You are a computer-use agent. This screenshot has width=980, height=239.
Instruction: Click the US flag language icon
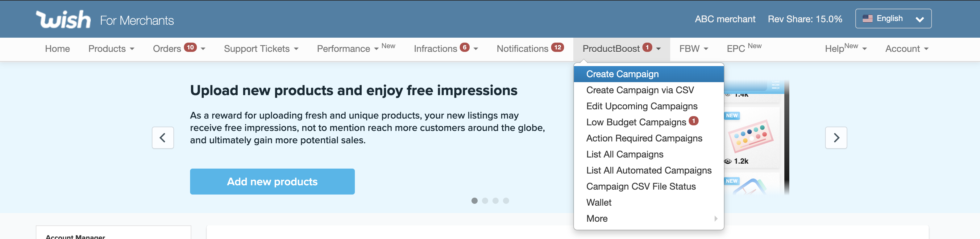[x=867, y=18]
